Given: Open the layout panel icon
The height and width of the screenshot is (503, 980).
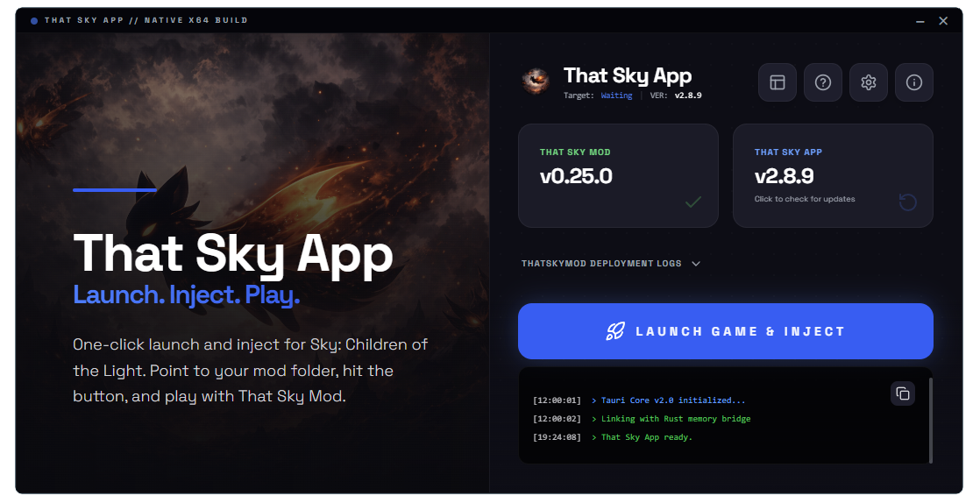Looking at the screenshot, I should 777,82.
